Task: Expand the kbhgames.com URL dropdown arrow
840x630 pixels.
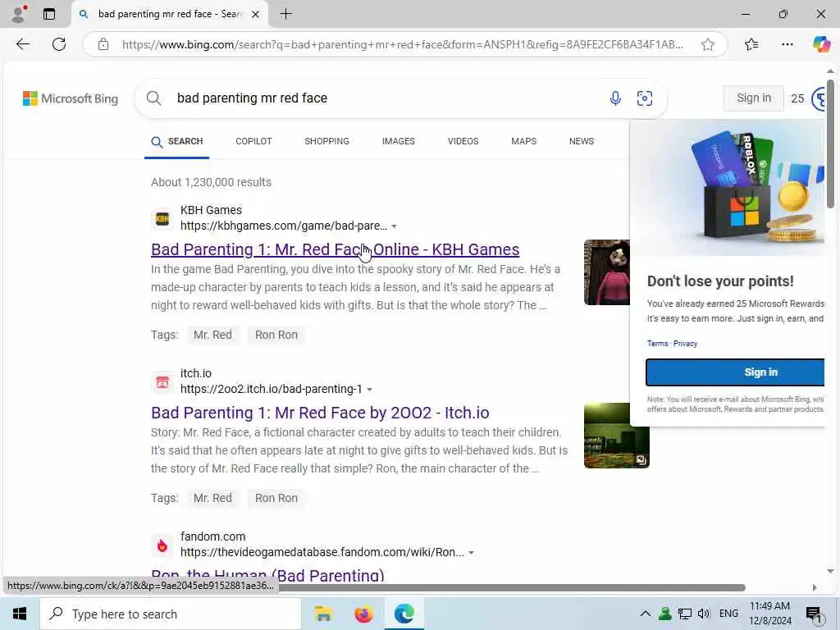Action: point(394,226)
